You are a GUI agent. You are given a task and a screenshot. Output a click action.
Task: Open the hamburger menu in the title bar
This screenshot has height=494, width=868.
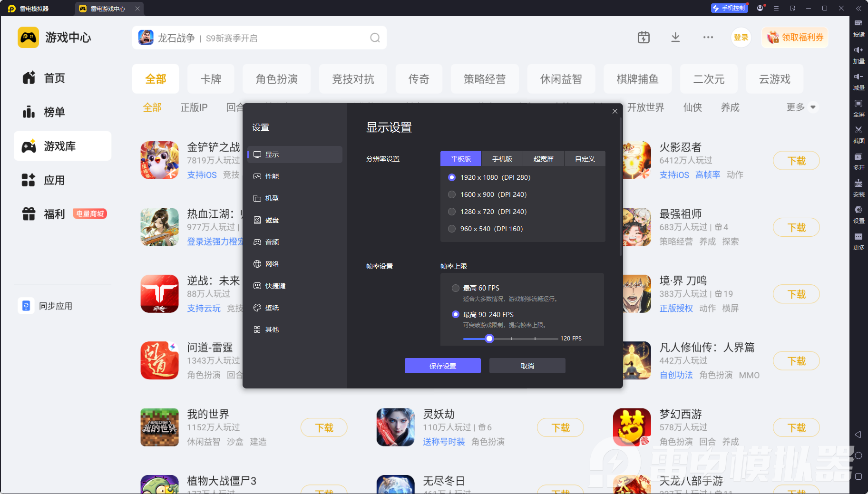776,8
